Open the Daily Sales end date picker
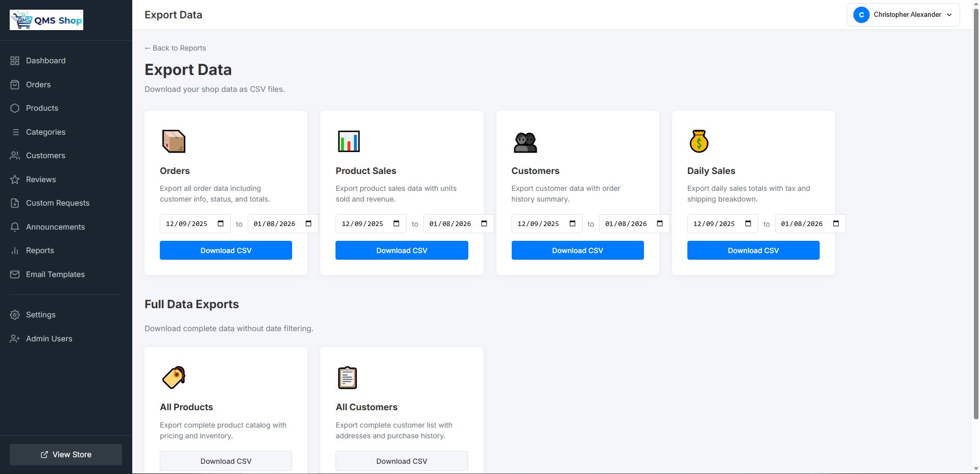Screen dimensions: 980x474 pos(836,223)
